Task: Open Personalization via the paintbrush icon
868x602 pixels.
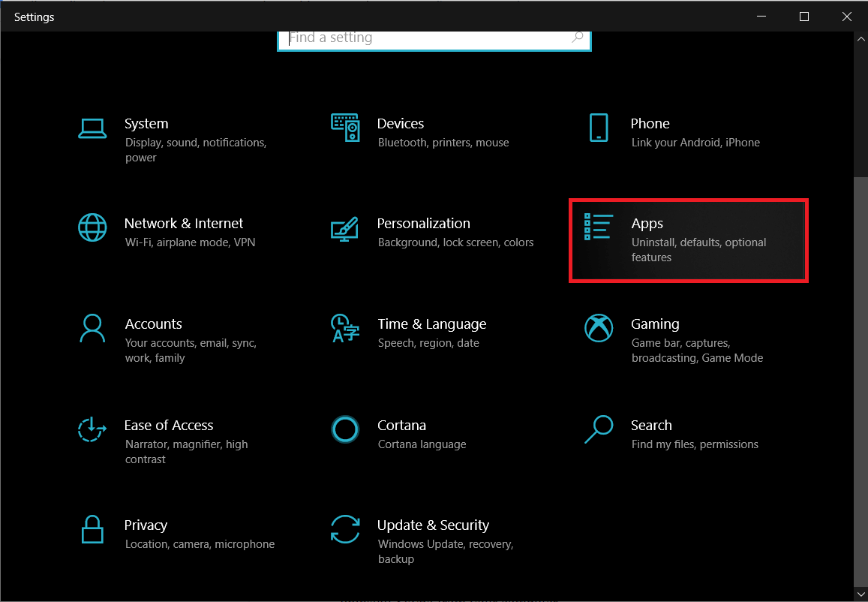Action: (x=345, y=227)
